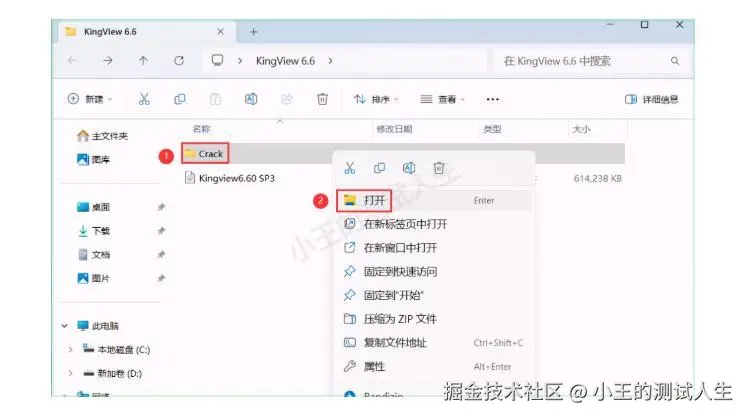Rename using the toolbar rename icon
The image size is (746, 416).
[x=251, y=99]
